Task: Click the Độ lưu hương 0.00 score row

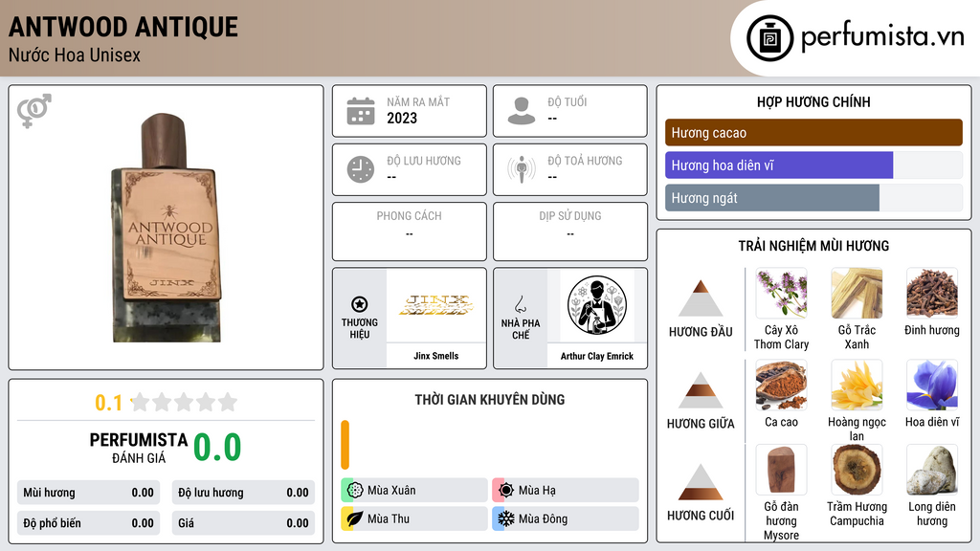Action: [243, 493]
